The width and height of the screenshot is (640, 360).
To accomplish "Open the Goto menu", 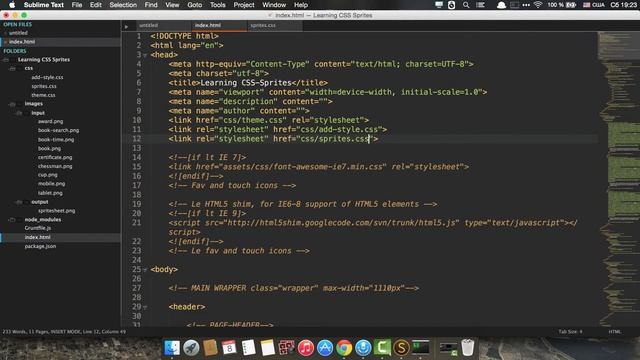I will (195, 5).
